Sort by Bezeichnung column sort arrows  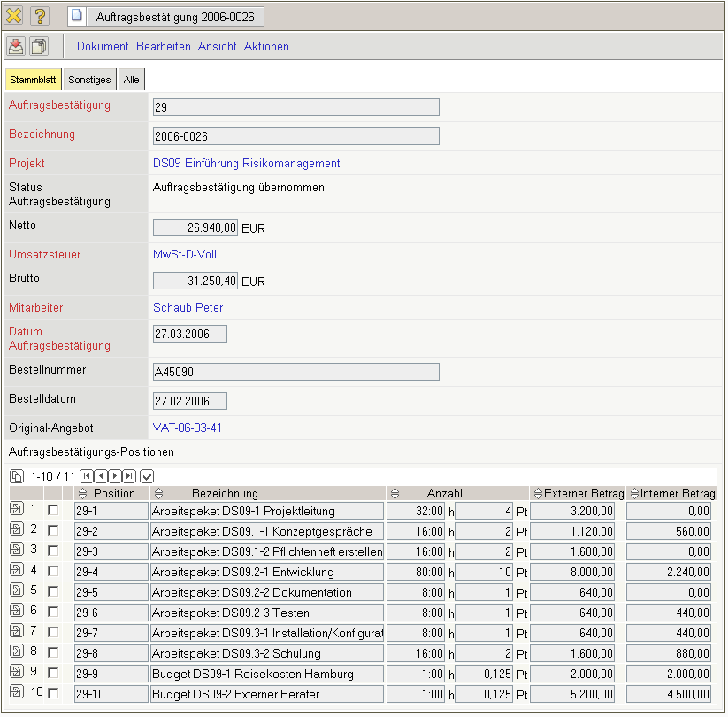tap(158, 493)
